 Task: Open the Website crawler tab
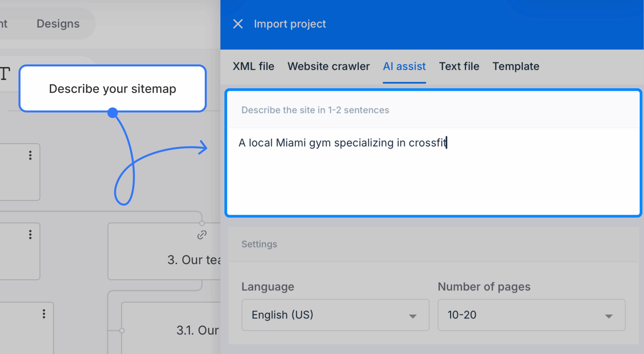329,66
